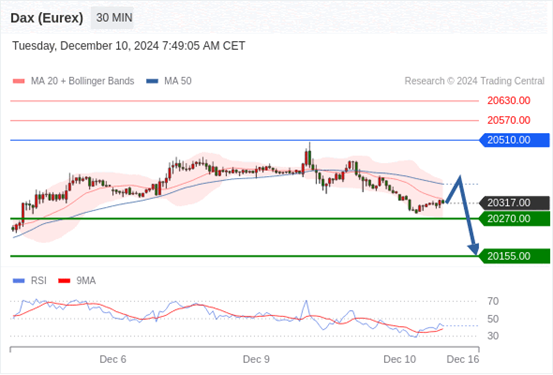Click the MA 50 legend label
Screen dimensions: 553x375
(178, 81)
